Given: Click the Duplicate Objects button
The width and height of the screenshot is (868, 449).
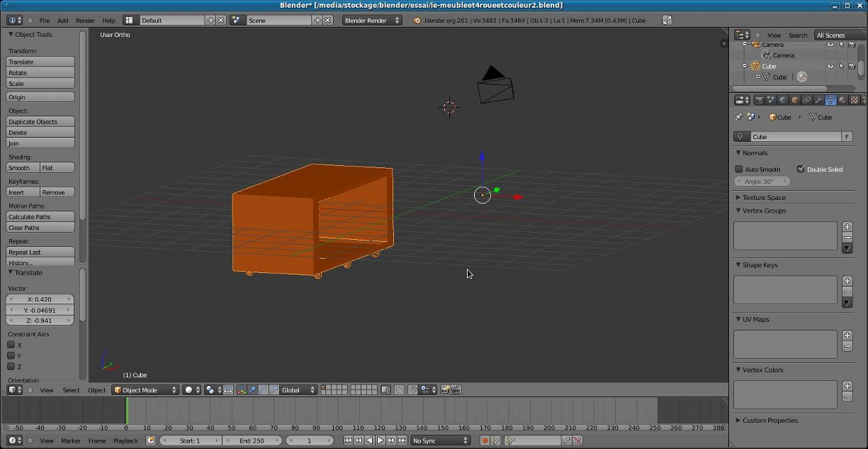Looking at the screenshot, I should point(40,122).
